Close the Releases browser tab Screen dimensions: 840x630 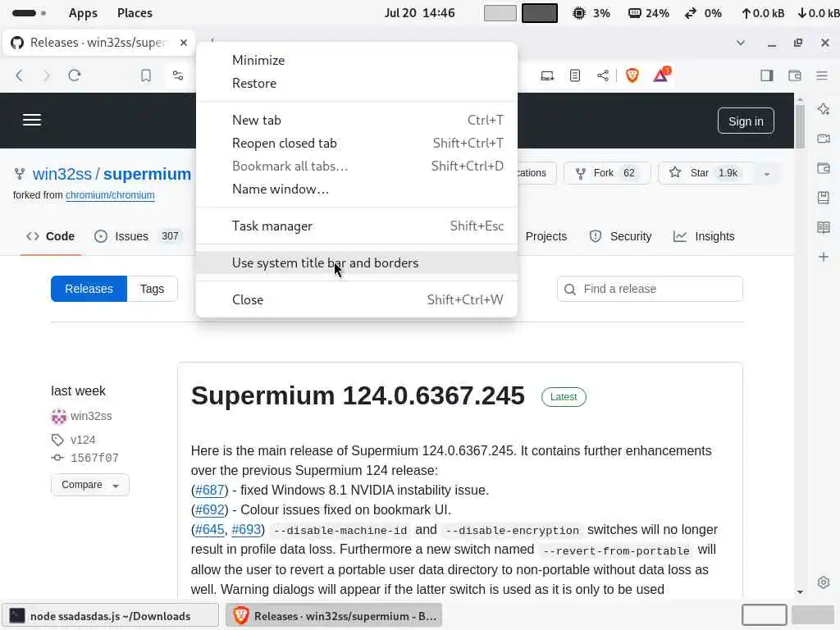tap(183, 43)
